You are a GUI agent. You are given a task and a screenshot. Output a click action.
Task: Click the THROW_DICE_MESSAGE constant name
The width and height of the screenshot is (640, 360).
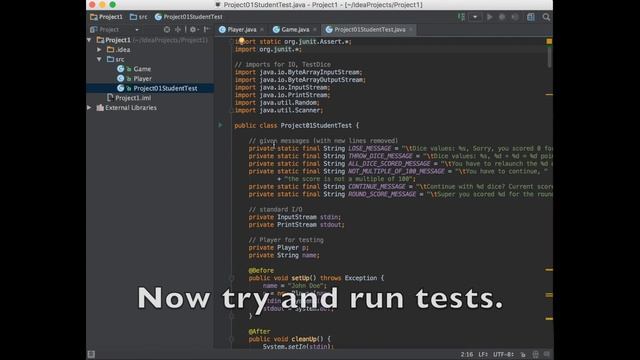pyautogui.click(x=380, y=156)
